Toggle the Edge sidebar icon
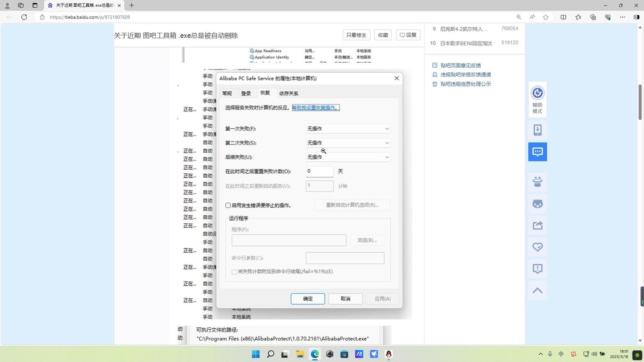The height and width of the screenshot is (362, 644). point(636,17)
